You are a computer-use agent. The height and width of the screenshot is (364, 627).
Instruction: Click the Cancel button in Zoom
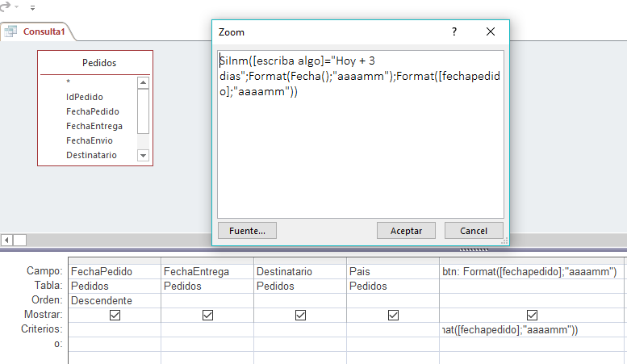[x=474, y=231]
